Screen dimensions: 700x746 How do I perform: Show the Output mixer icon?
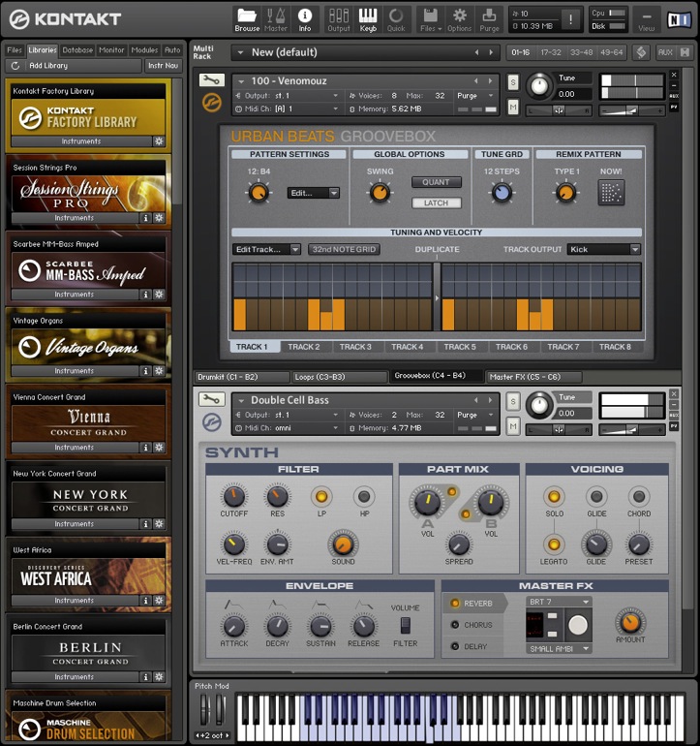tap(339, 19)
